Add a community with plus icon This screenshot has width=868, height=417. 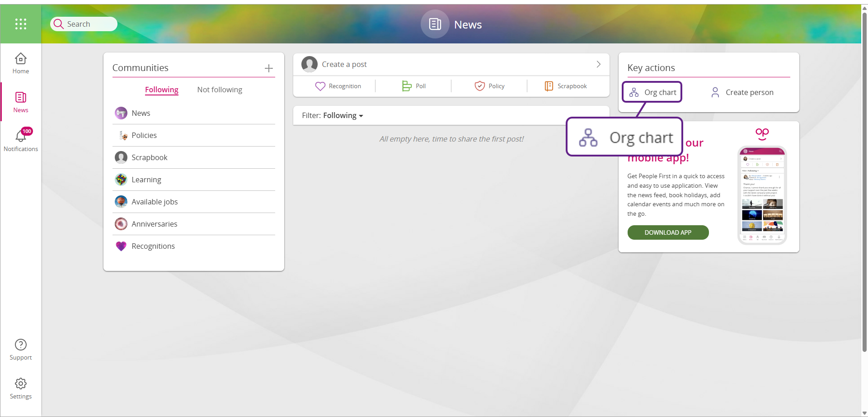(269, 68)
